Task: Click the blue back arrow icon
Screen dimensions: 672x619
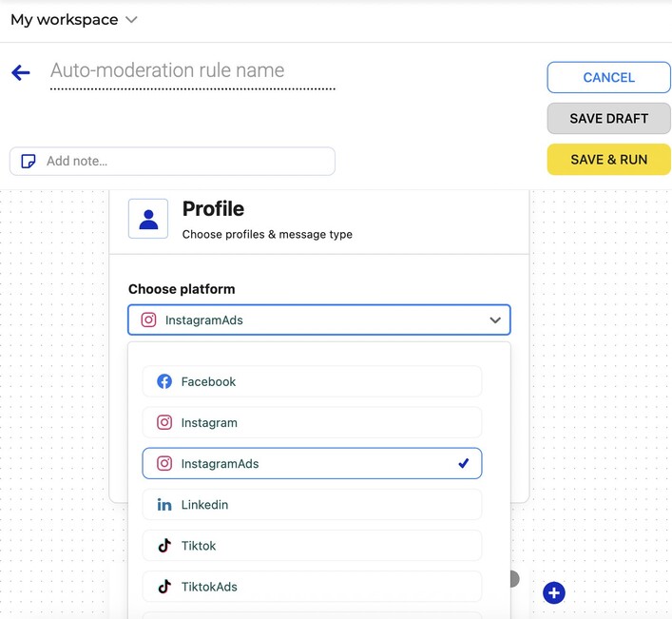Action: click(21, 72)
